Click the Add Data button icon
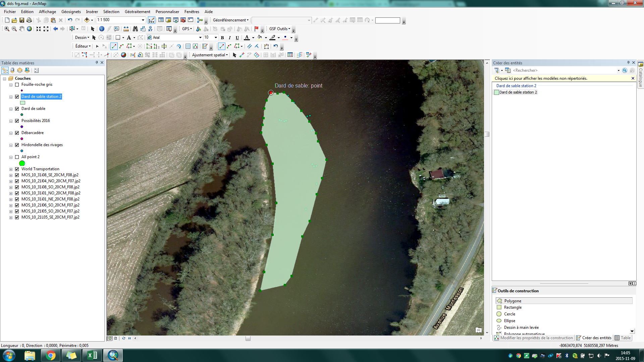644x362 pixels. click(x=87, y=20)
